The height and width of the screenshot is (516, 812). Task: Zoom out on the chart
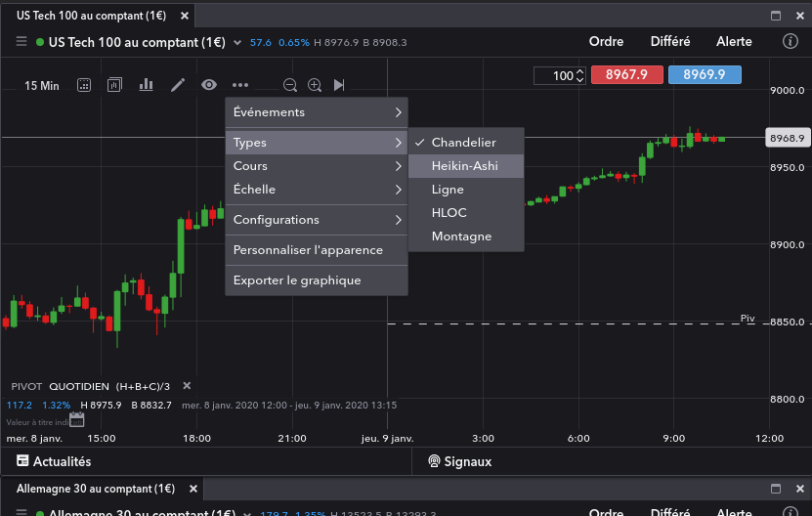(x=290, y=86)
